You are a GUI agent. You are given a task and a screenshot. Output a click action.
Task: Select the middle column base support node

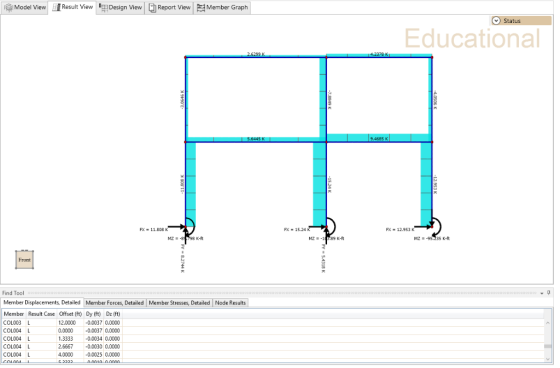pyautogui.click(x=326, y=227)
